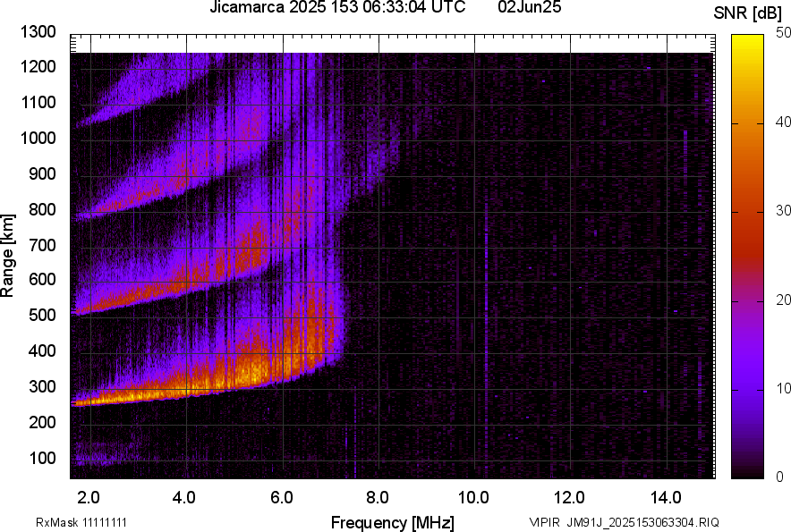
Task: Click the range tick label '1100'
Action: (38, 102)
